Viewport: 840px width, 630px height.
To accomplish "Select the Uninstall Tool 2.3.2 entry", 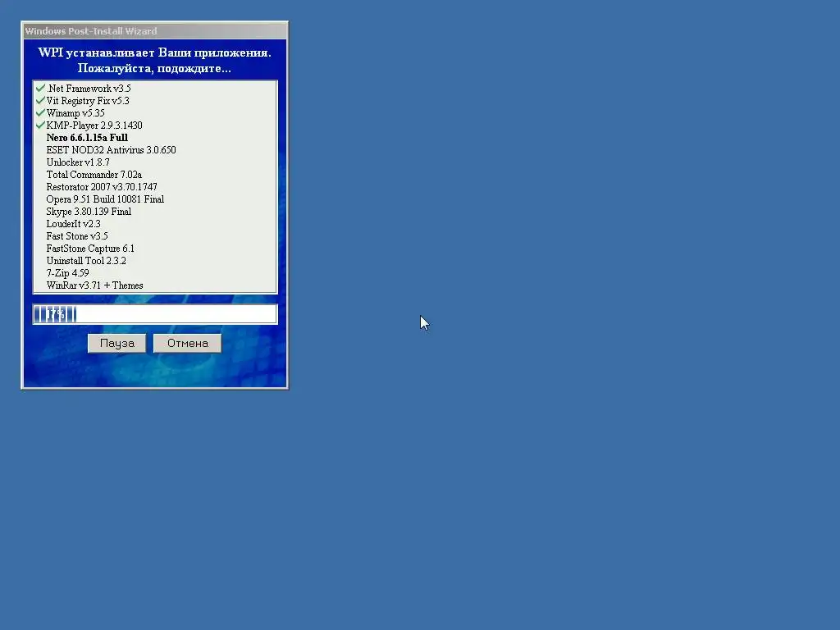I will point(86,261).
